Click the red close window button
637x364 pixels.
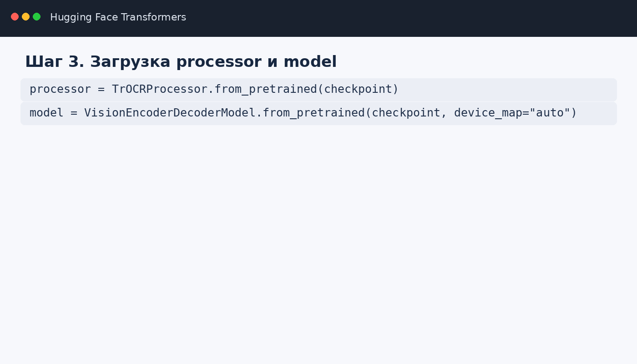coord(15,17)
